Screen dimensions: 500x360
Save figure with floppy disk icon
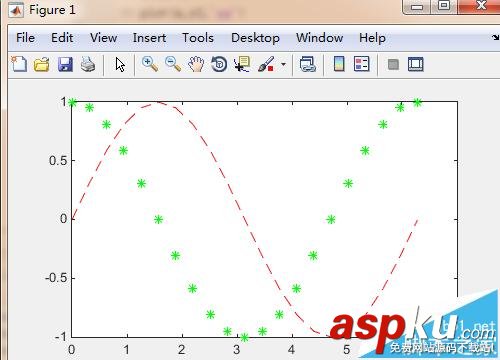(x=65, y=64)
